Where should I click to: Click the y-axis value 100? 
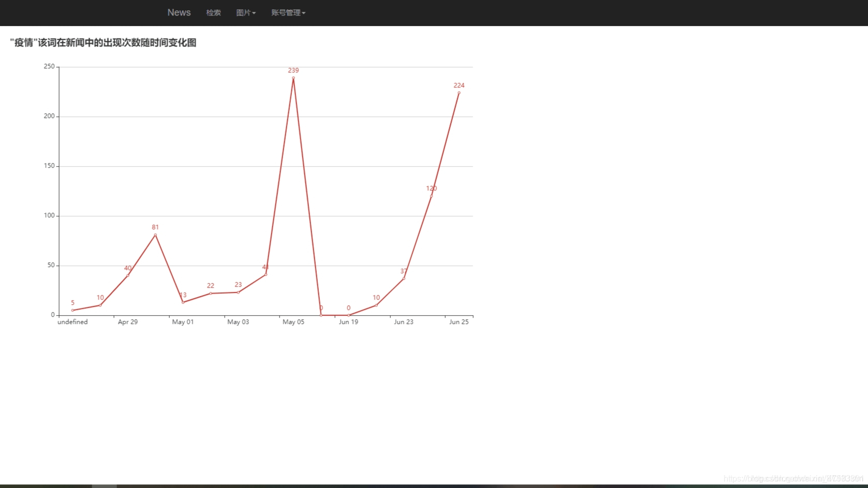[x=49, y=215]
